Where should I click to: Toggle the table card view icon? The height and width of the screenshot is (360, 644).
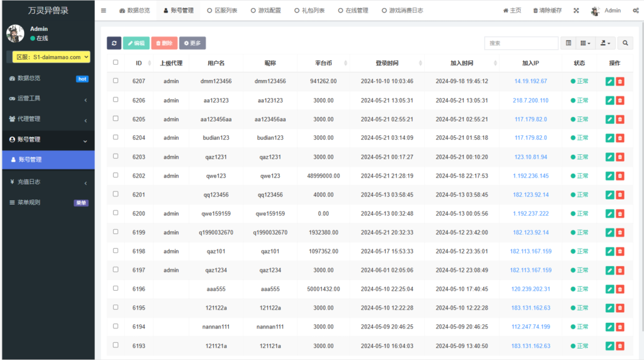(x=569, y=43)
